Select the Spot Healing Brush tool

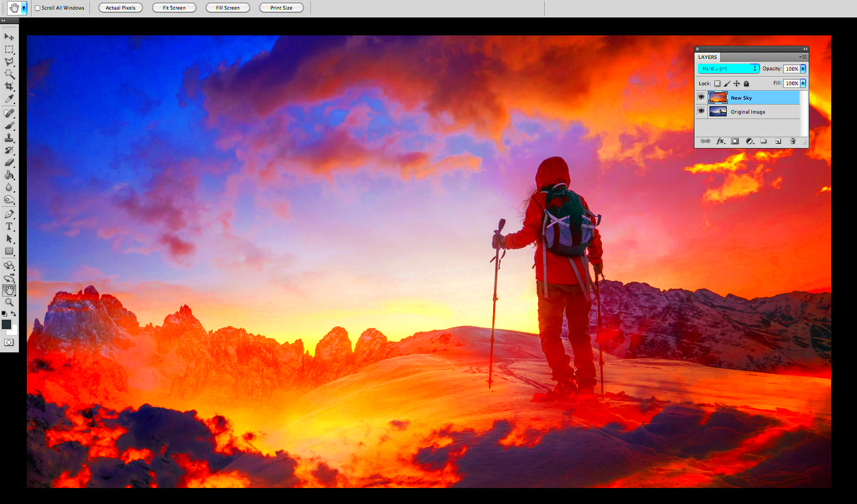pyautogui.click(x=9, y=114)
